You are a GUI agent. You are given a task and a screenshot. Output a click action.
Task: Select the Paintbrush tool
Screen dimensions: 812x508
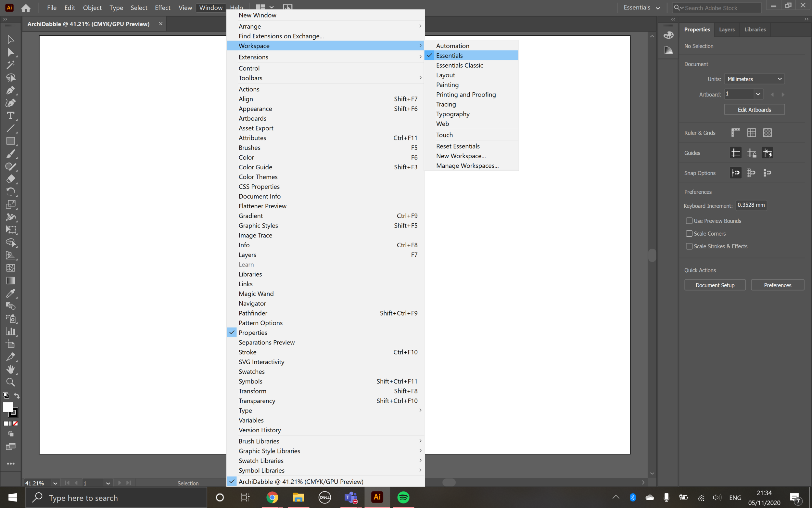pos(10,154)
